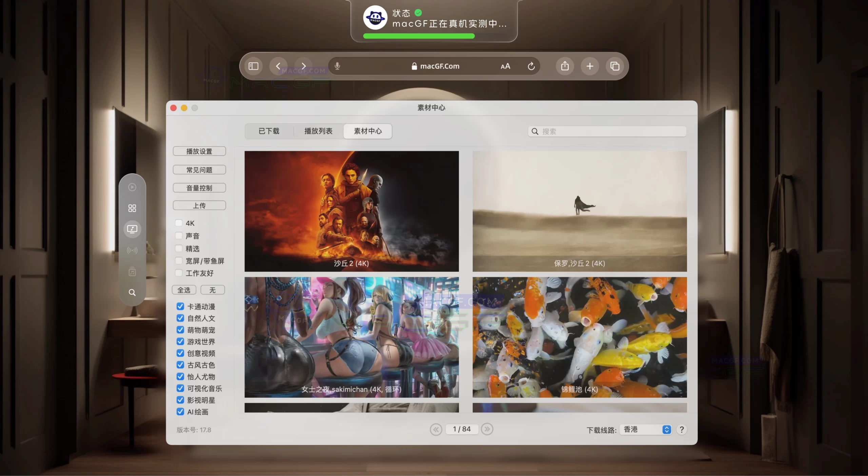The width and height of the screenshot is (868, 476).
Task: Uncheck the 卡通动漫 category
Action: click(x=180, y=306)
